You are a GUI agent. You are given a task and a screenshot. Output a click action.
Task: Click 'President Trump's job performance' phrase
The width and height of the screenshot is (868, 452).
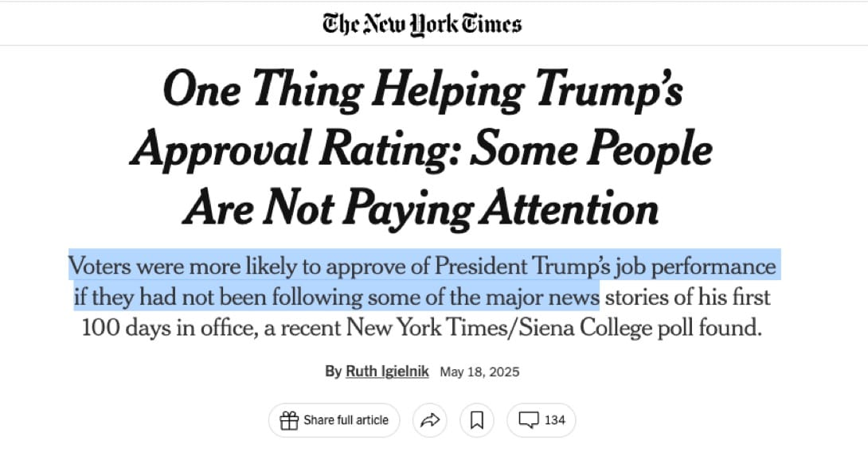tap(605, 267)
